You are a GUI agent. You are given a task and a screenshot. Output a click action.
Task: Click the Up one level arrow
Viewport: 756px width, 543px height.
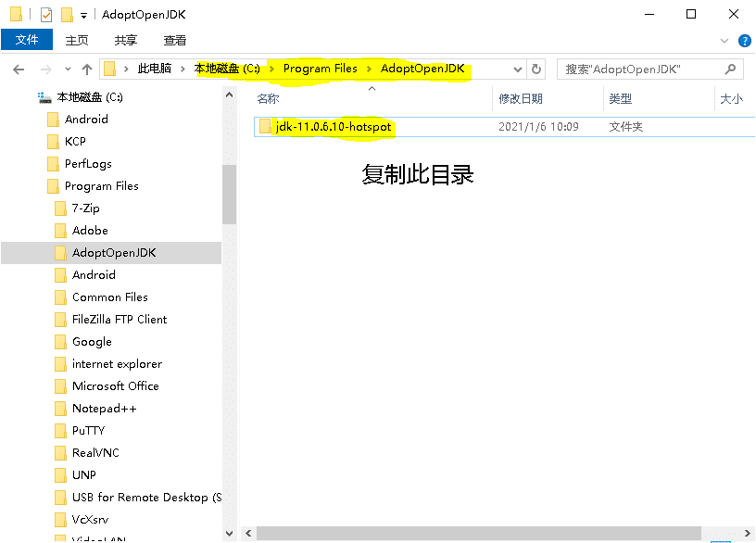[87, 69]
